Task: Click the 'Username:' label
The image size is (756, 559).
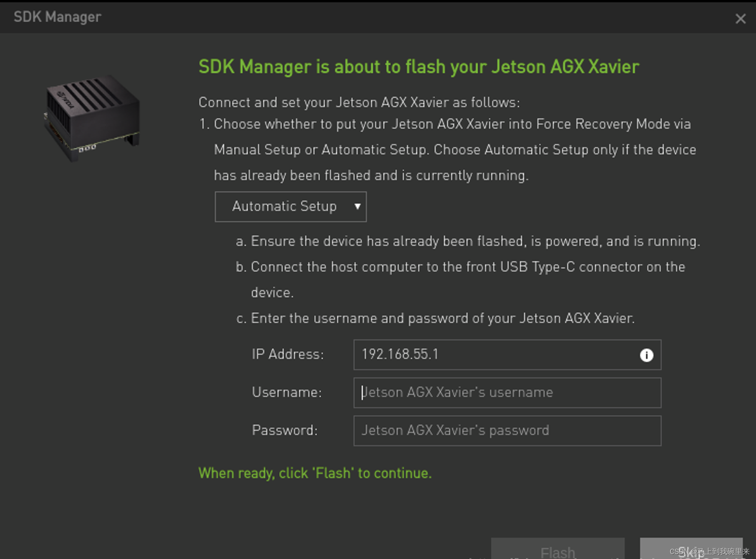Action: [287, 392]
